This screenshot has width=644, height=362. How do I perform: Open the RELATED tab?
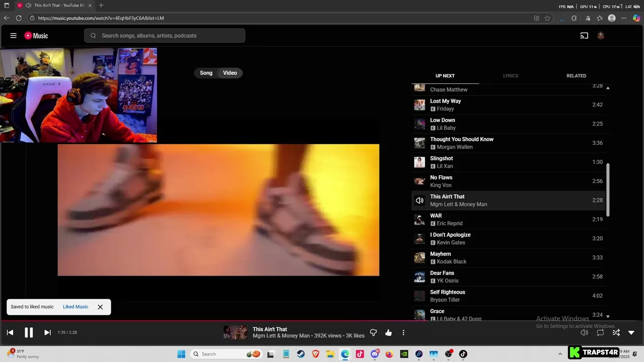[576, 76]
